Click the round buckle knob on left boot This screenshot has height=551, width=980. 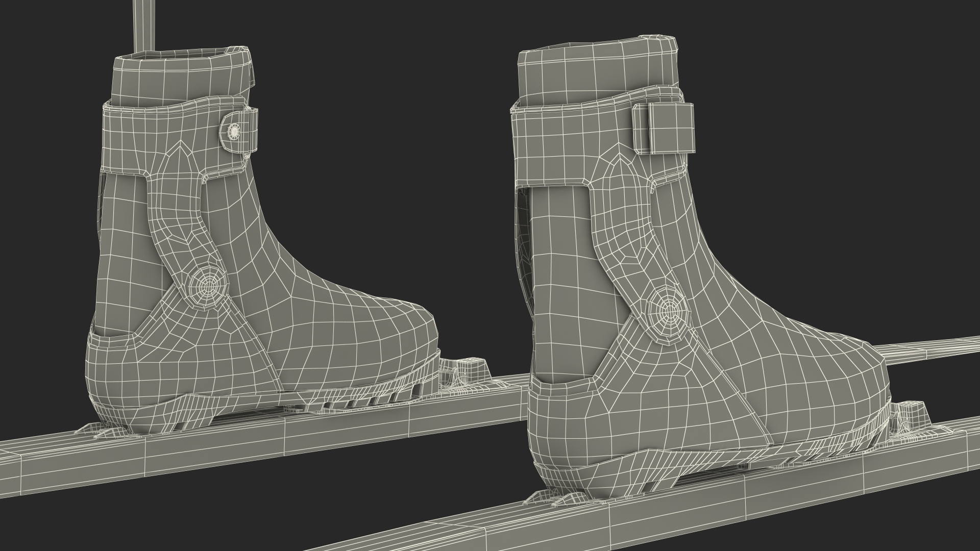tap(234, 132)
